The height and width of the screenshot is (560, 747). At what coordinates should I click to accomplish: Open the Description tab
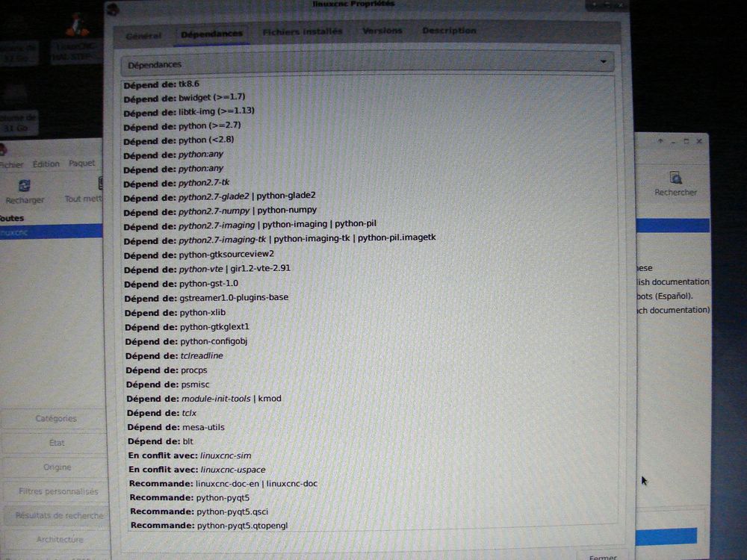[x=449, y=31]
